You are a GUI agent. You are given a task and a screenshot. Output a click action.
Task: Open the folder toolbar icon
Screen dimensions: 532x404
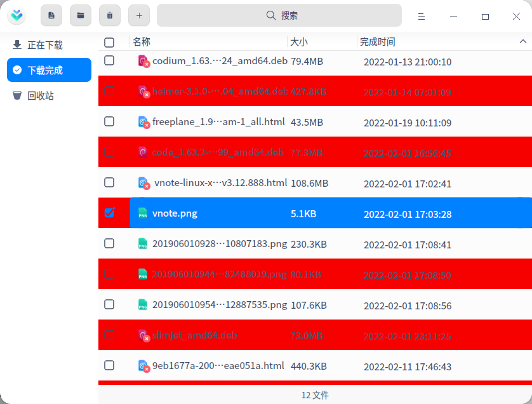[80, 15]
